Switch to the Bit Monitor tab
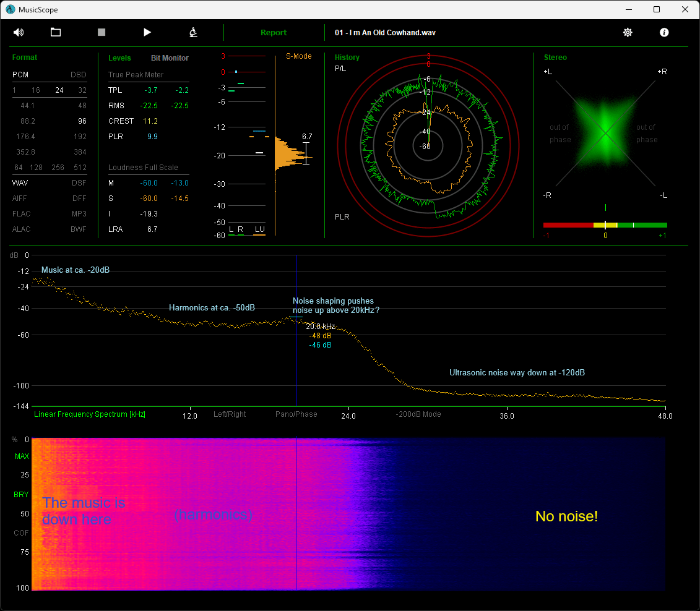The height and width of the screenshot is (611, 700). click(x=170, y=58)
